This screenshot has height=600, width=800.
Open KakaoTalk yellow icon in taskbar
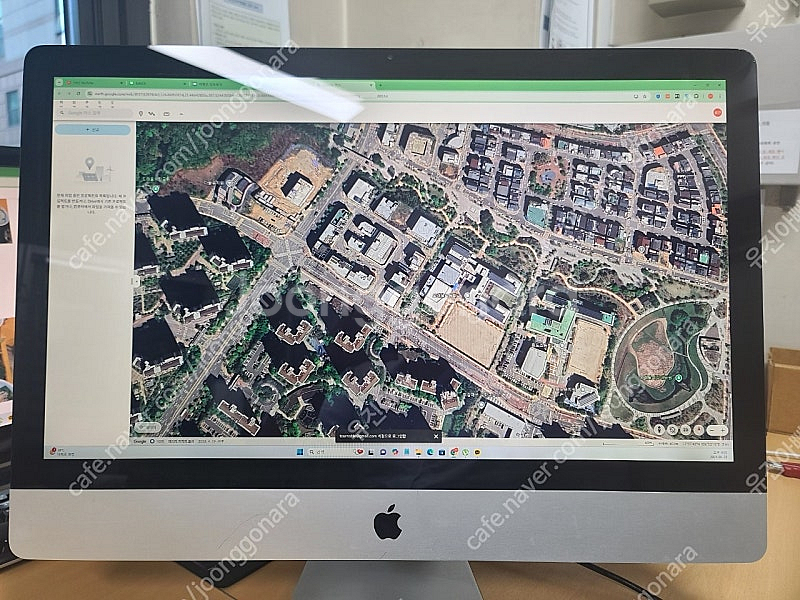(478, 452)
